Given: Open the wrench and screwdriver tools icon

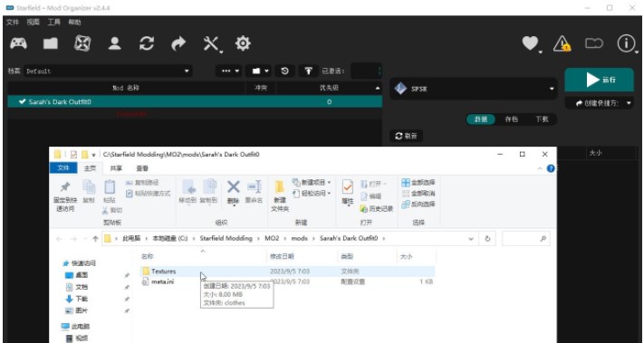Looking at the screenshot, I should [212, 43].
